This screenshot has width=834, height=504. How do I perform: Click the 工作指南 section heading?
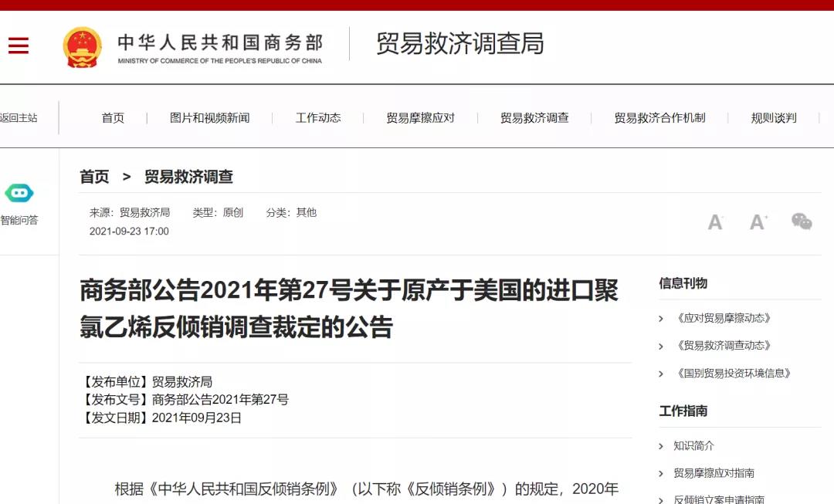tap(683, 411)
